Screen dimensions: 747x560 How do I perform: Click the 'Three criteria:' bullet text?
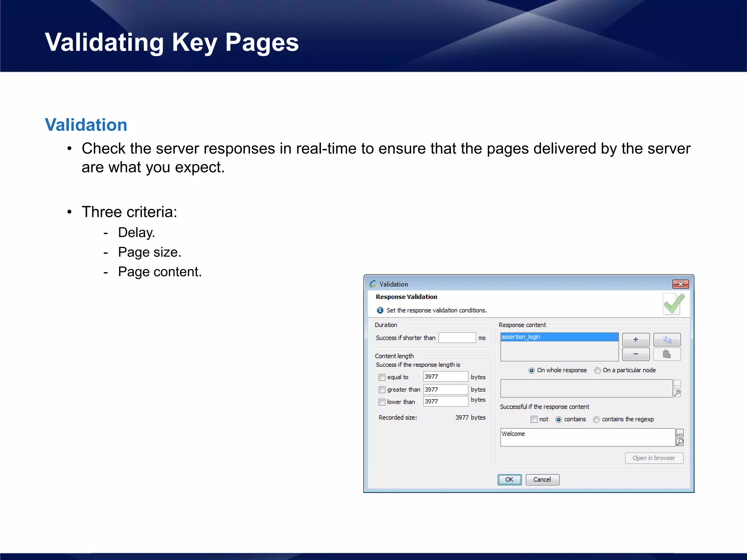[x=129, y=212]
